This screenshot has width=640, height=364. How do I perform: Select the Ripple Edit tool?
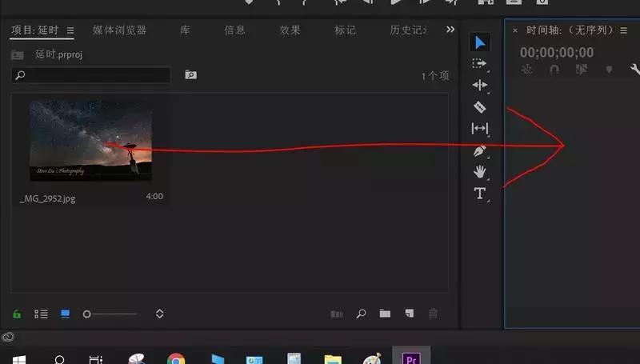(479, 85)
